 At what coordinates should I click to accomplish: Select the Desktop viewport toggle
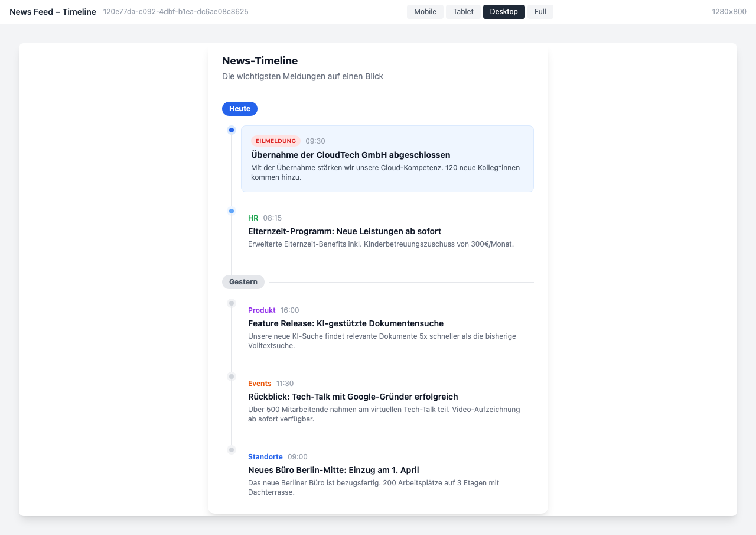pyautogui.click(x=504, y=11)
